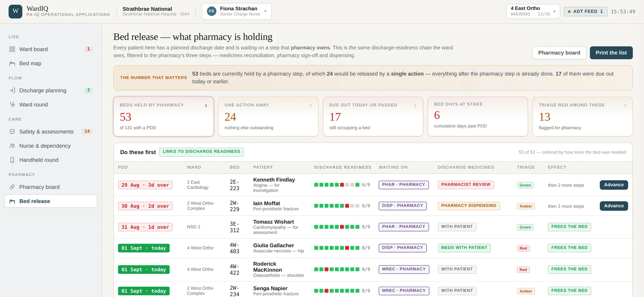Click the Links to discharge readiness tag
Screen dimensions: 644x297
[201, 152]
